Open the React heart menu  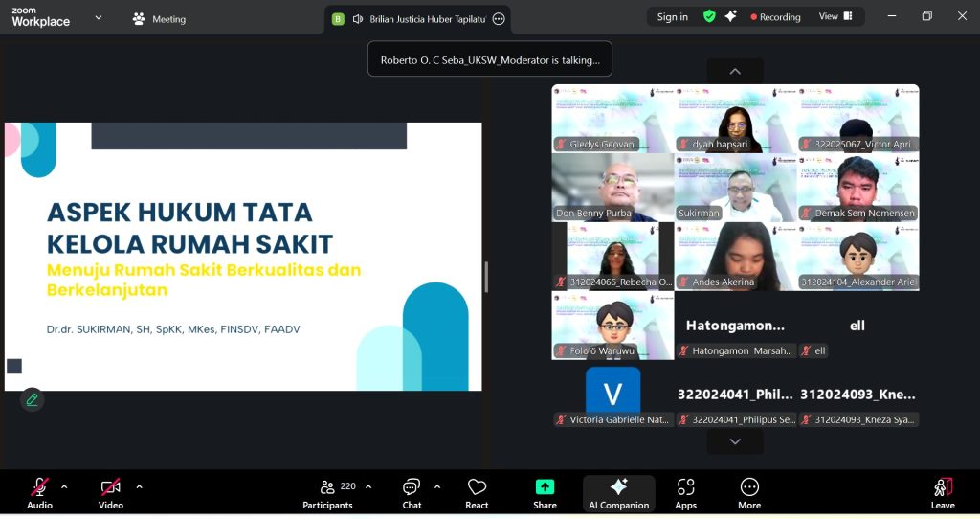tap(477, 494)
